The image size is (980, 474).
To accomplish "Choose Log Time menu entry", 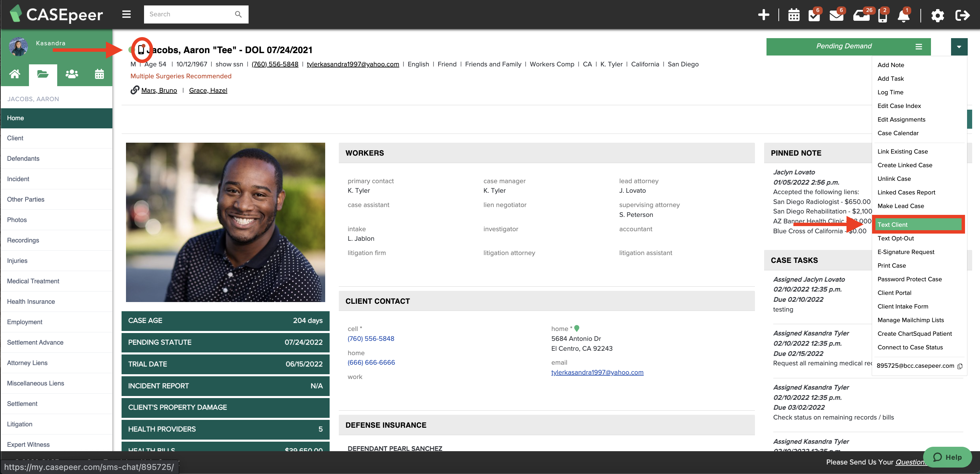I will 890,92.
